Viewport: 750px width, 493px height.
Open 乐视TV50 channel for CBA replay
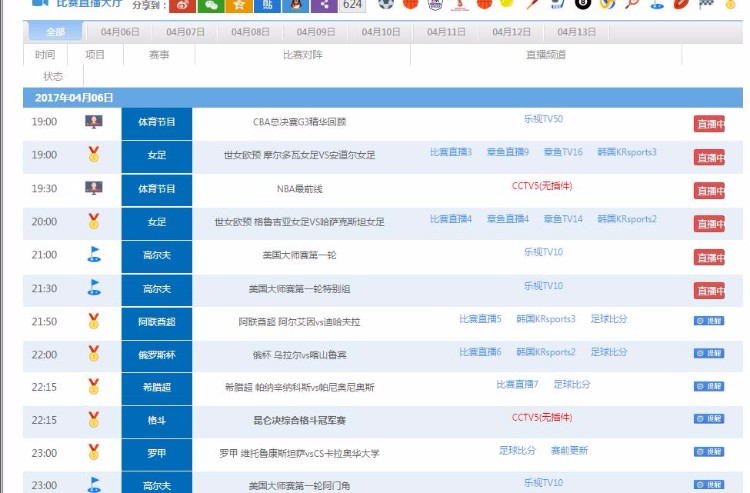click(x=543, y=119)
